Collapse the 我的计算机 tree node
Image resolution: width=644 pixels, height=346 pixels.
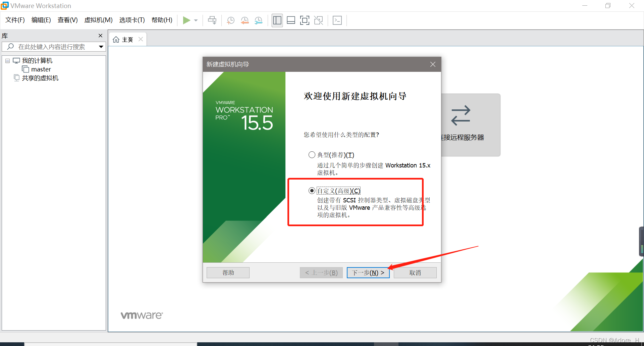coord(7,61)
